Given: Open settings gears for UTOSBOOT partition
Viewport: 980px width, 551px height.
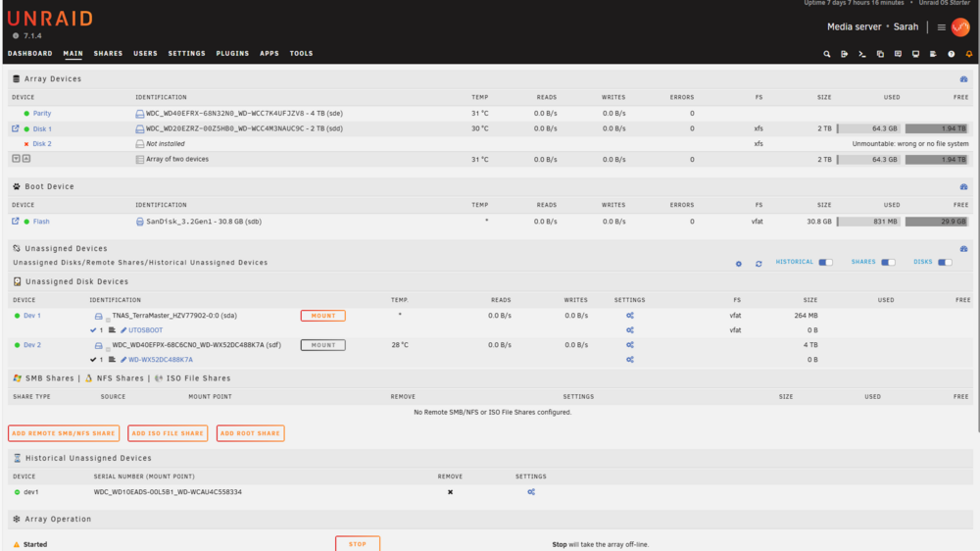Looking at the screenshot, I should point(630,330).
